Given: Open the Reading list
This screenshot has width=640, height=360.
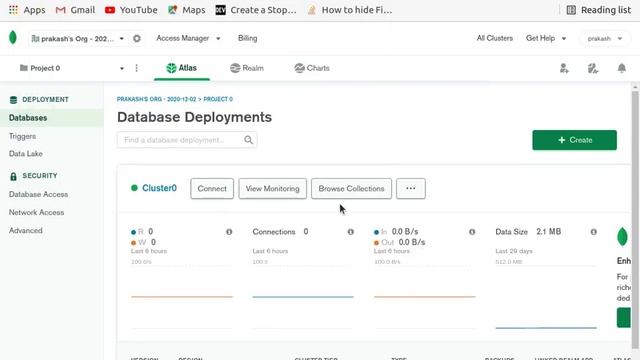Looking at the screenshot, I should (599, 10).
